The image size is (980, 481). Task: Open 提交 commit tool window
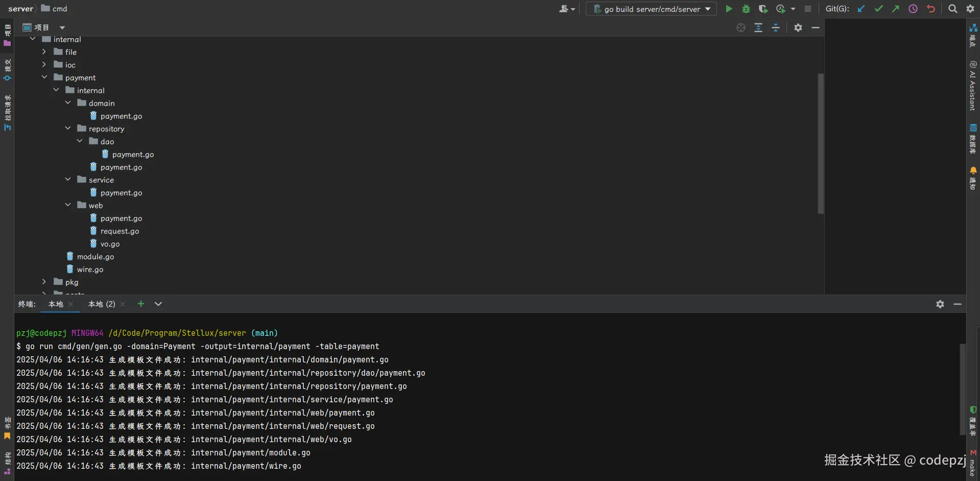(x=7, y=70)
